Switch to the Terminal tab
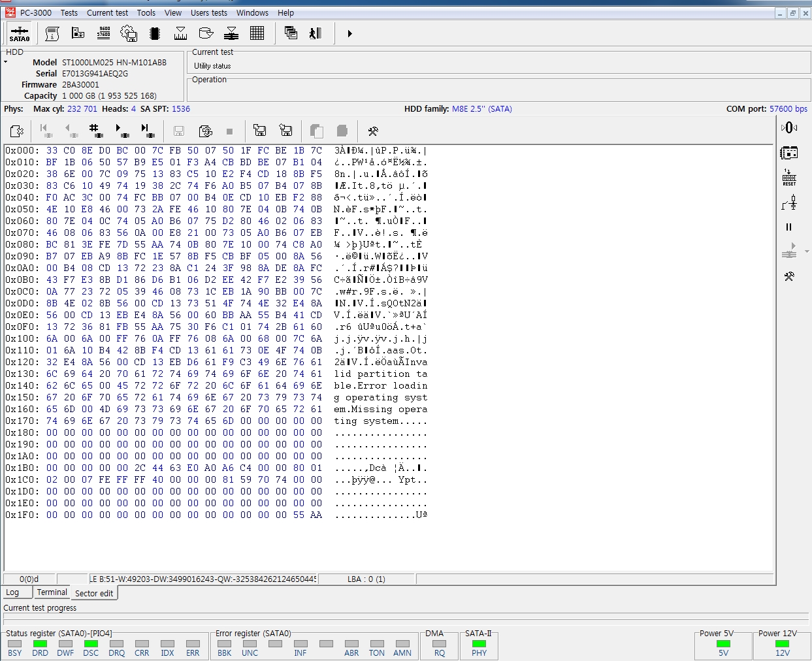Image resolution: width=812 pixels, height=661 pixels. coord(52,592)
